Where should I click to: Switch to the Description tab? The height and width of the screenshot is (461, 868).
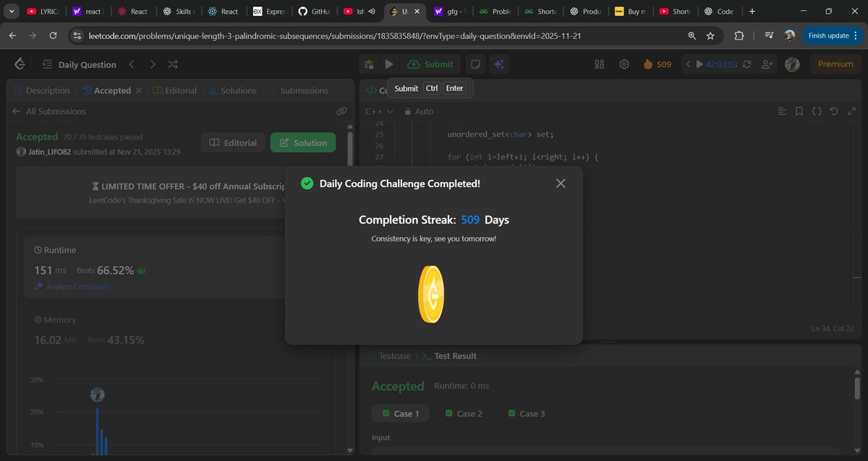click(42, 90)
